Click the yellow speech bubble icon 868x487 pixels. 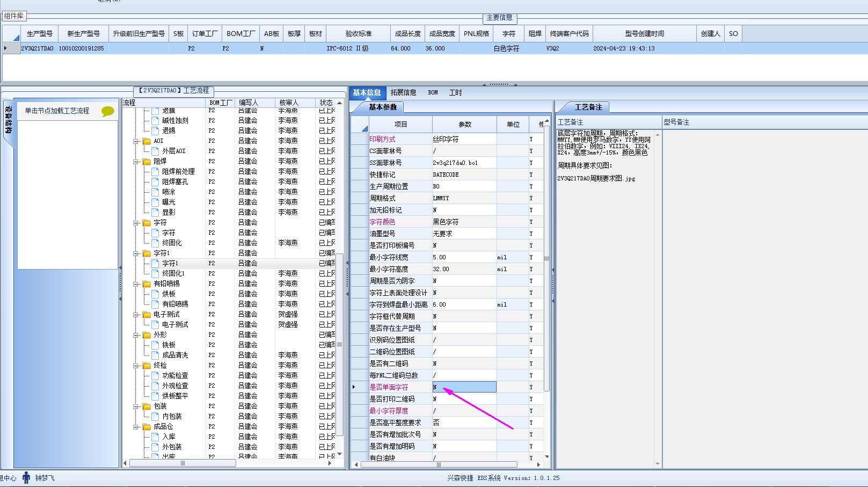tap(108, 111)
